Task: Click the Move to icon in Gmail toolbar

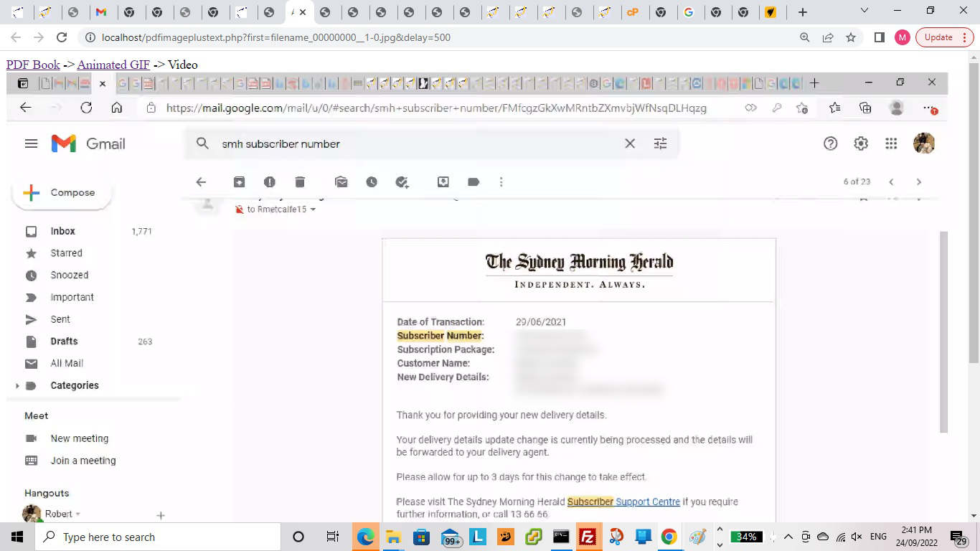Action: click(x=443, y=182)
